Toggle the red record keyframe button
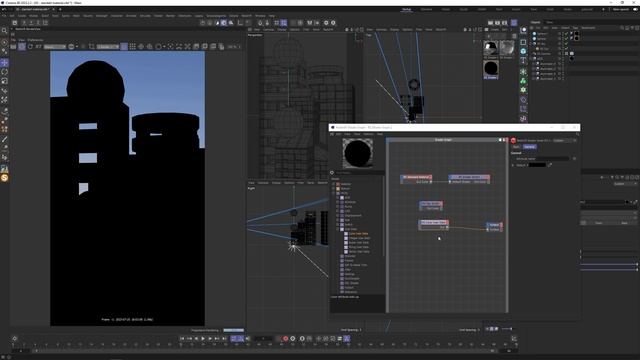Image resolution: width=640 pixels, height=360 pixels. 285,338
